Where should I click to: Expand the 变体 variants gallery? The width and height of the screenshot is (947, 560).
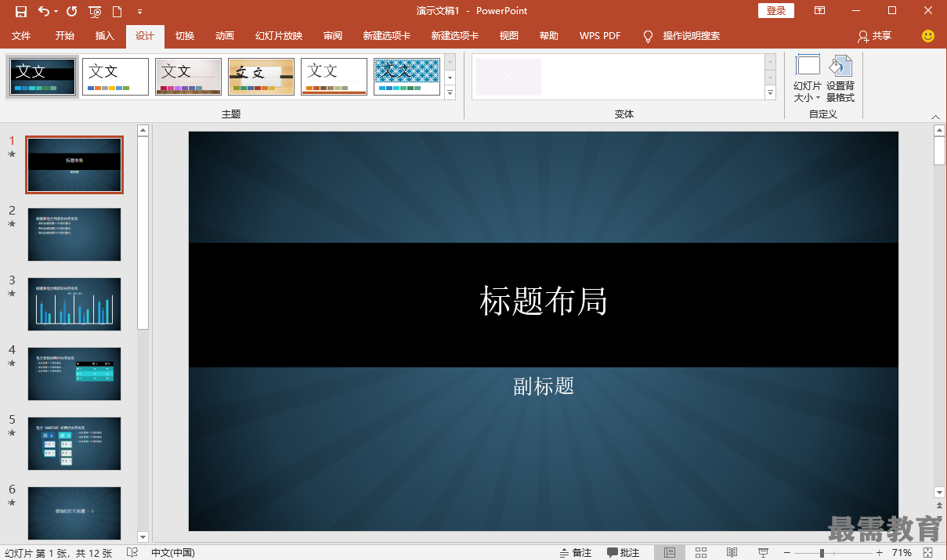pos(770,92)
